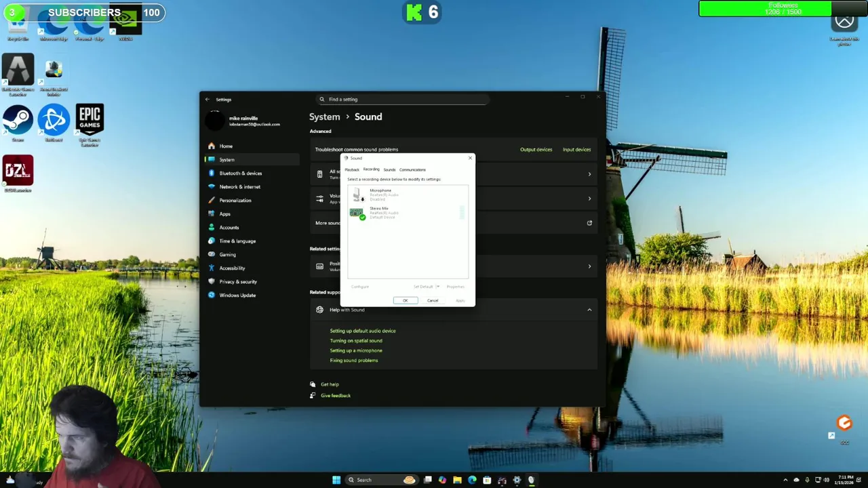
Task: Open Gaming in the Settings sidebar
Action: [251, 255]
